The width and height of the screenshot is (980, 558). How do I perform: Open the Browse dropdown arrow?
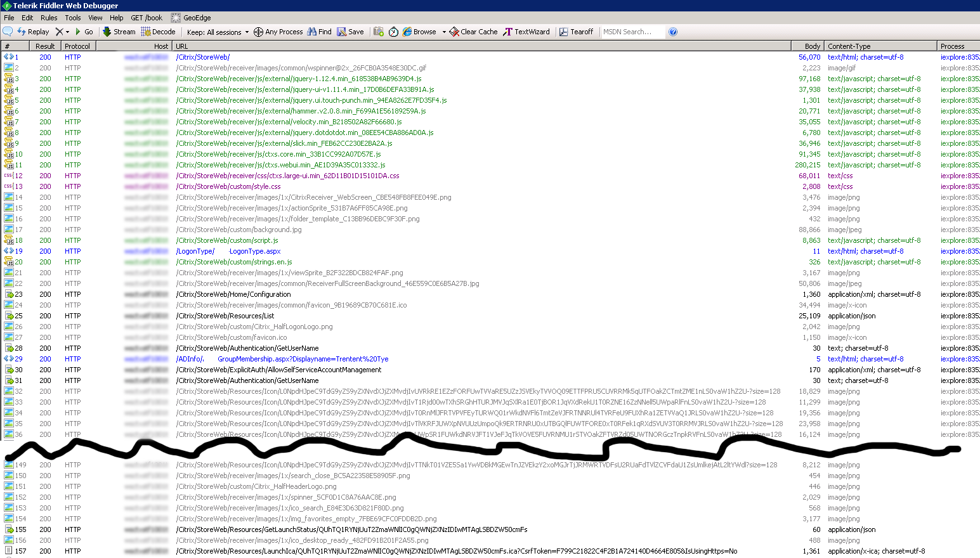pyautogui.click(x=444, y=32)
